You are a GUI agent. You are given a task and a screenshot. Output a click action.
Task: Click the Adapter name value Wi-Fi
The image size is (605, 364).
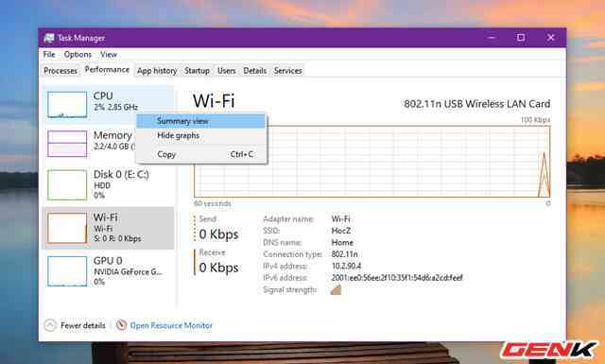[x=340, y=218]
